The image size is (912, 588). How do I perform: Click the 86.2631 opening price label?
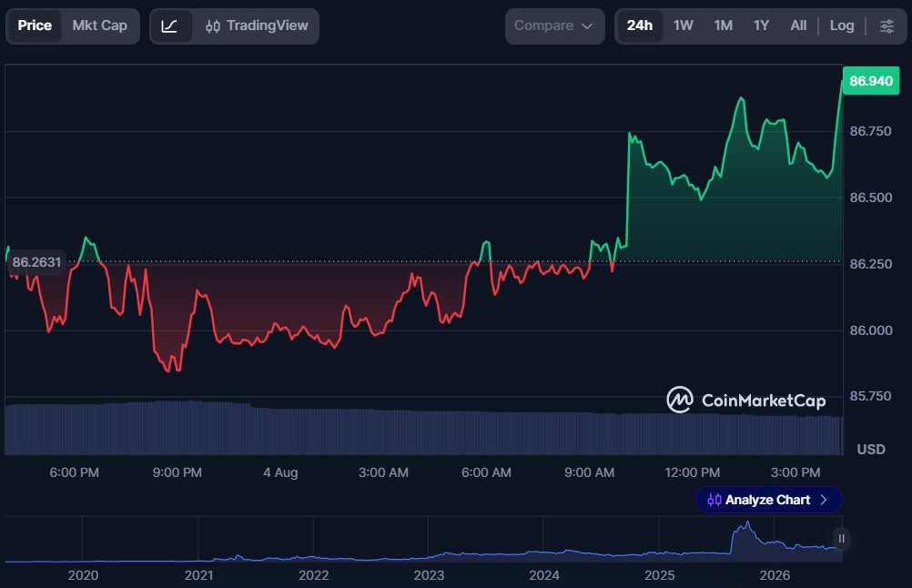[x=36, y=262]
